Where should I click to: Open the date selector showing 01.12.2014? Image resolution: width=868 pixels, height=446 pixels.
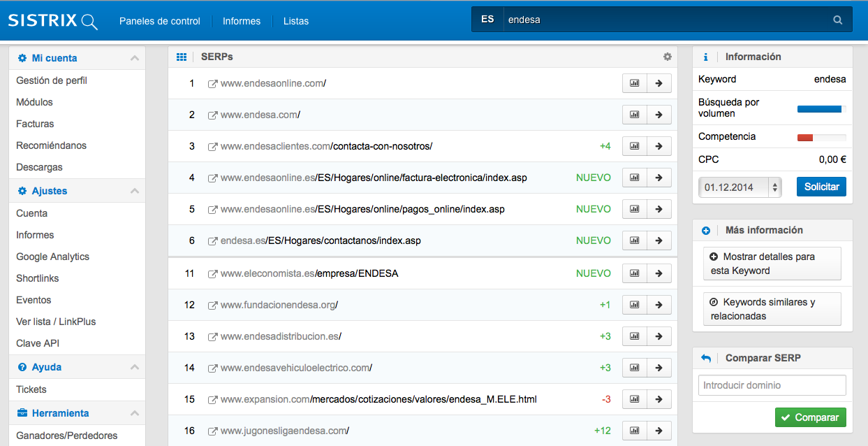pos(740,187)
